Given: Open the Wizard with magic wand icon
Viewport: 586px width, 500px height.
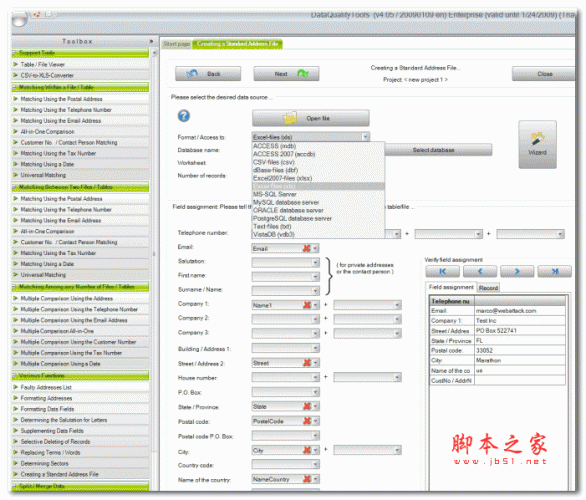Looking at the screenshot, I should click(537, 144).
